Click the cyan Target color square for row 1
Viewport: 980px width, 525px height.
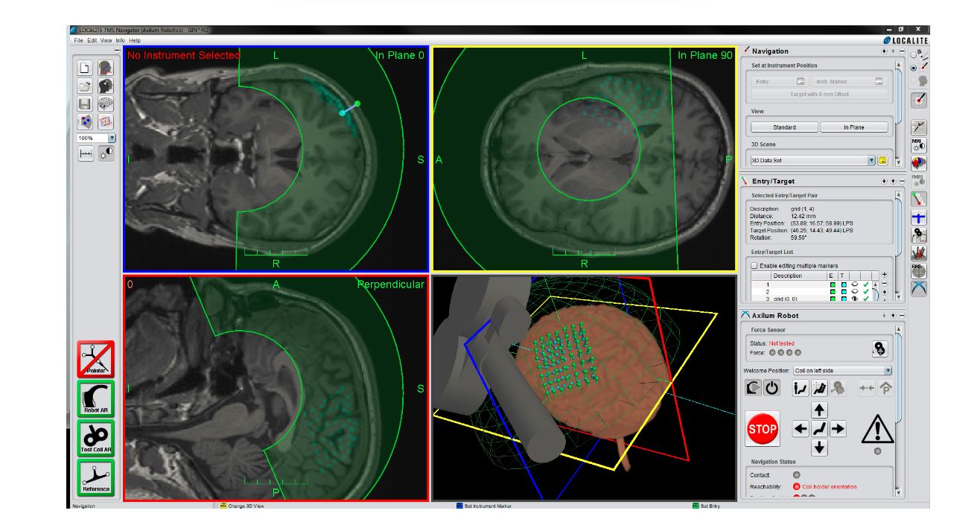844,284
